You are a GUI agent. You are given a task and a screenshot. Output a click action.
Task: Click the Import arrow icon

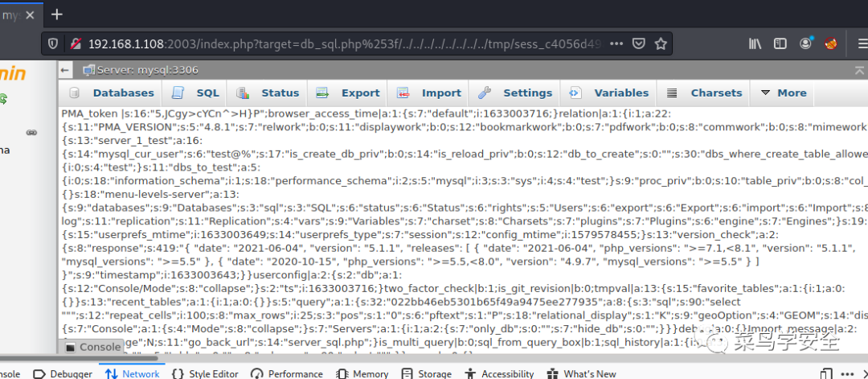pos(403,93)
